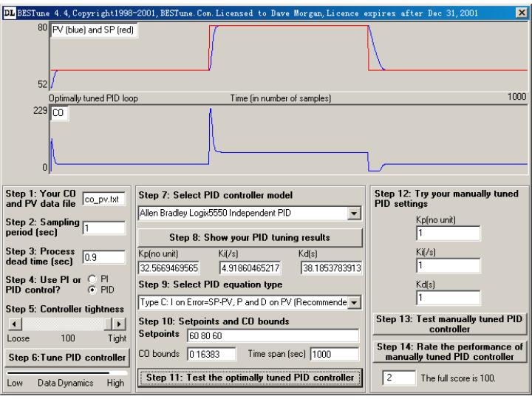The height and width of the screenshot is (399, 532).
Task: Click the manual Ki input field
Action: (x=449, y=265)
